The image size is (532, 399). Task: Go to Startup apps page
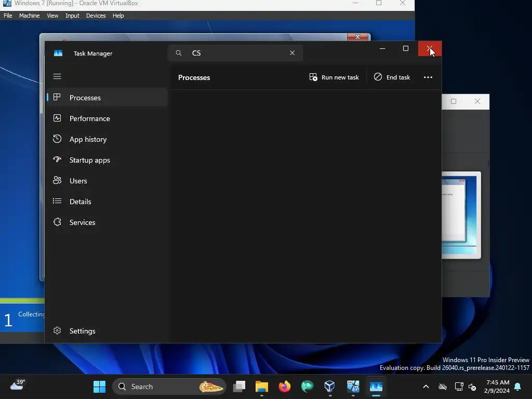107,160
